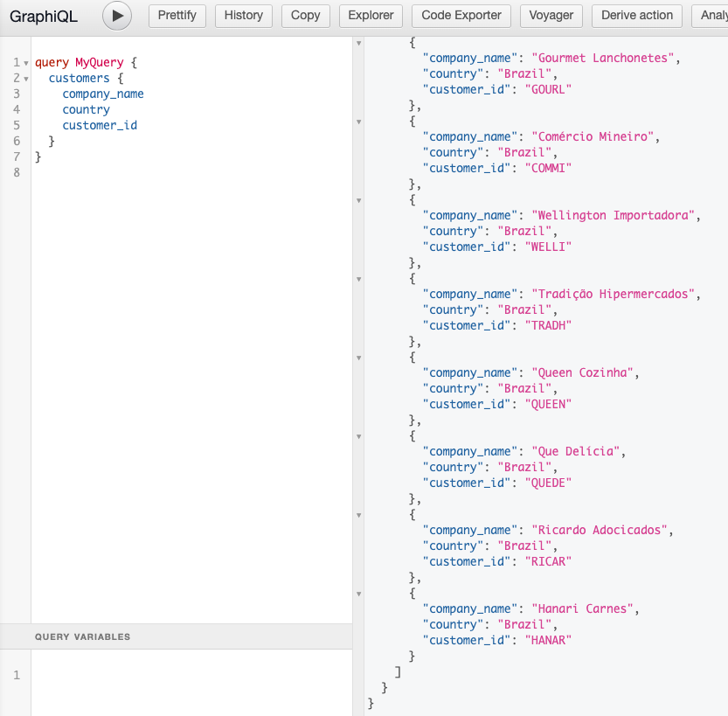This screenshot has width=728, height=716.
Task: Open the Code Exporter
Action: coord(461,16)
